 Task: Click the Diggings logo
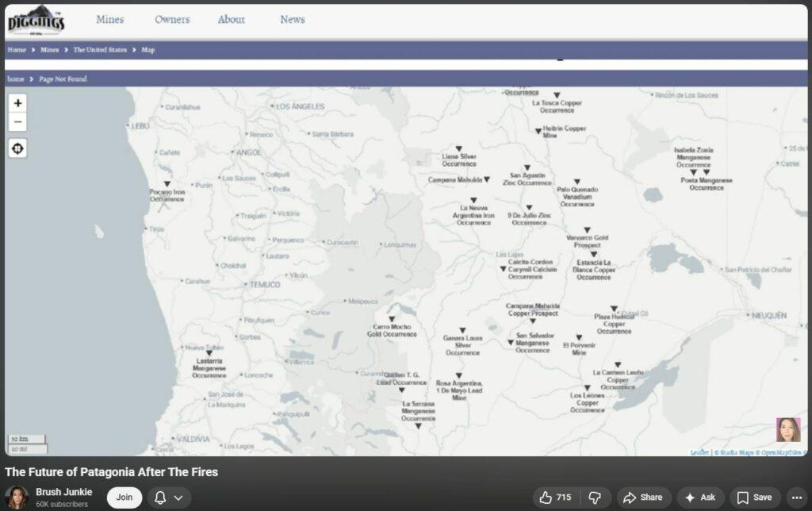coord(36,19)
